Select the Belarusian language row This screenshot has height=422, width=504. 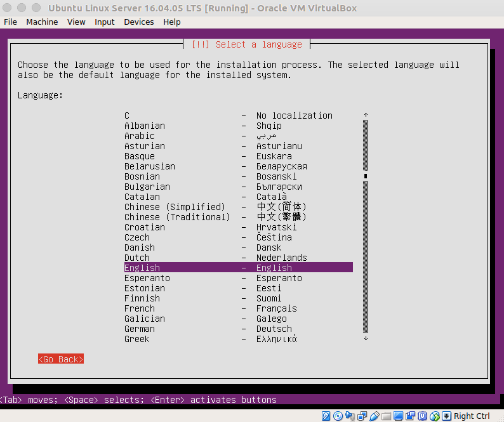point(238,166)
